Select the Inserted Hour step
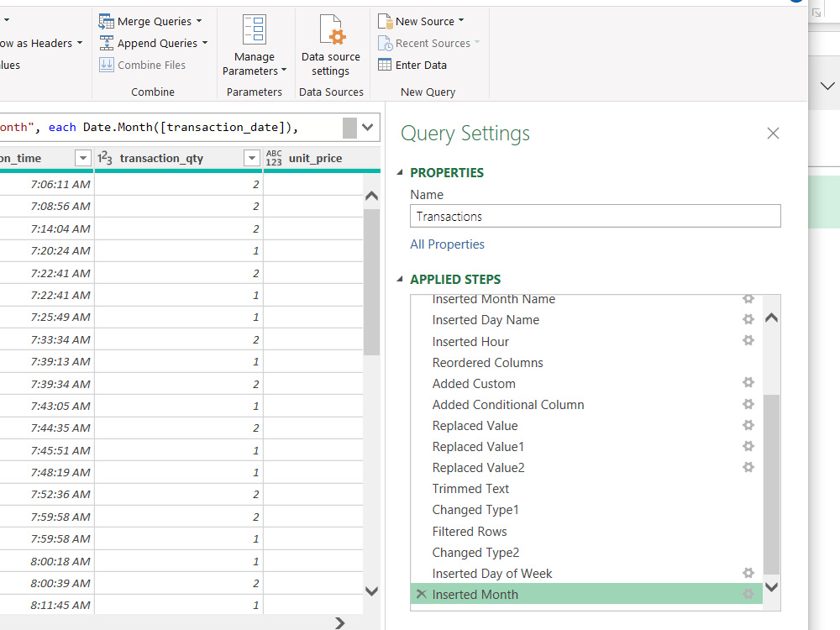840x630 pixels. (x=470, y=341)
